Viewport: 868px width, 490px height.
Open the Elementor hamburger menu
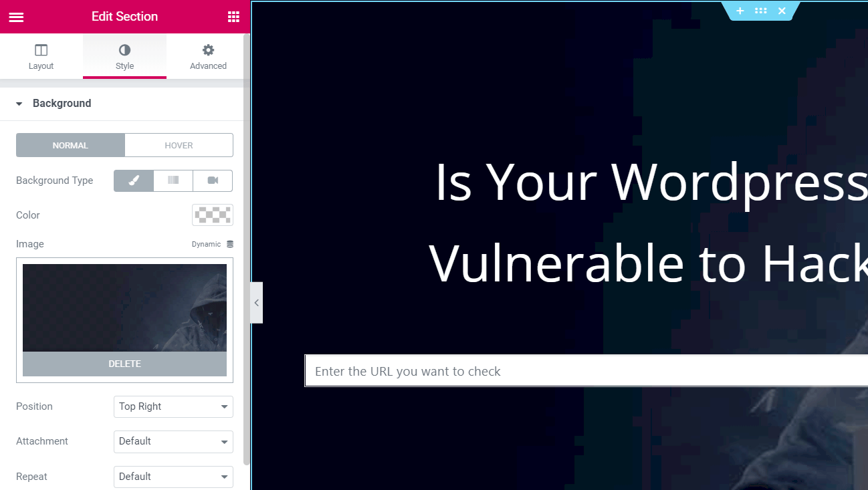point(16,16)
